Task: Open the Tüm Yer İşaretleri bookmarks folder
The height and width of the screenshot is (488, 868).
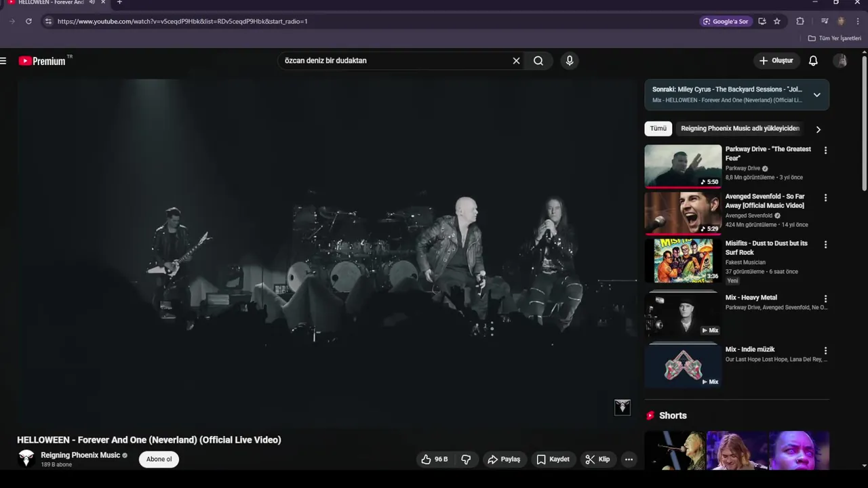Action: point(835,39)
